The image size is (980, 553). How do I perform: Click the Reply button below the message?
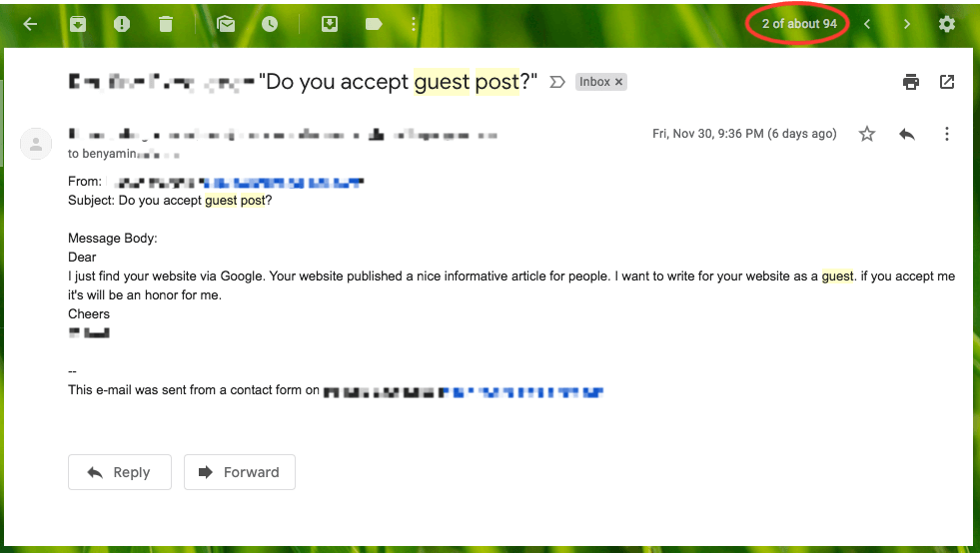coord(120,472)
